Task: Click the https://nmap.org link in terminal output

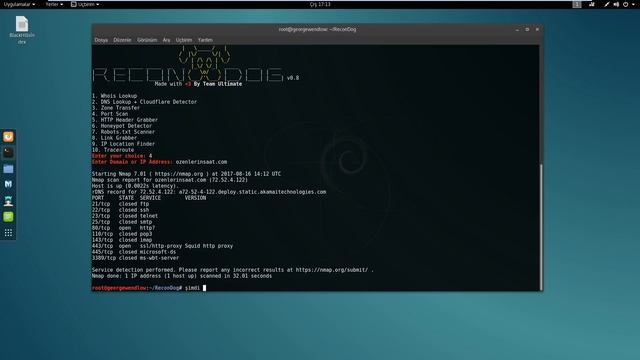Action: [x=178, y=174]
